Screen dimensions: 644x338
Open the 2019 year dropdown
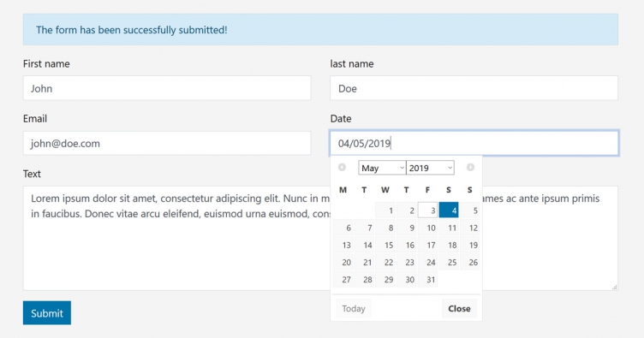(430, 168)
